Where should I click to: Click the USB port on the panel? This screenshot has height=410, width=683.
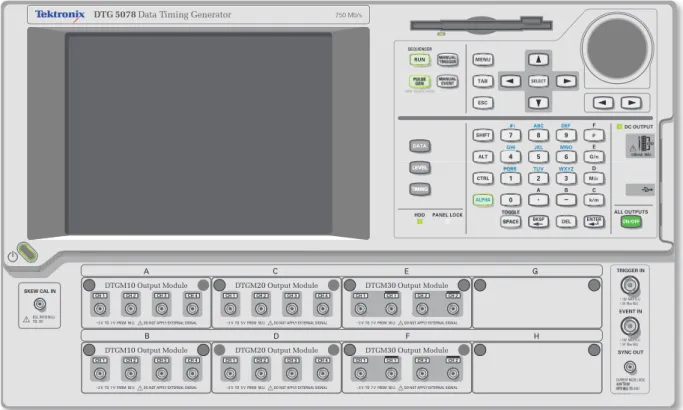(x=640, y=190)
